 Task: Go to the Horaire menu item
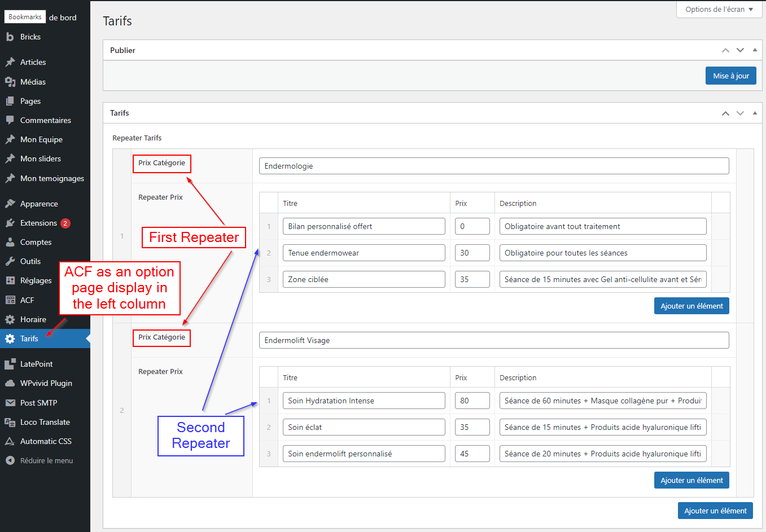[33, 319]
